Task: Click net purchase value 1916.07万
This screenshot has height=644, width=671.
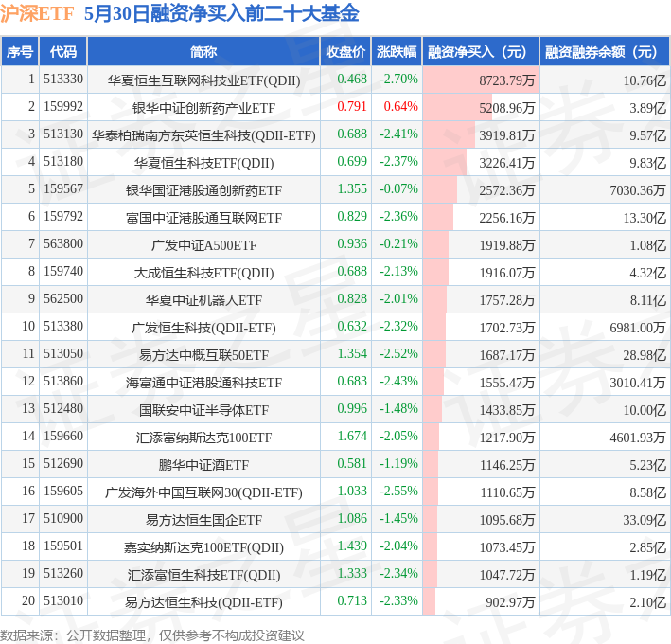Action: [507, 273]
